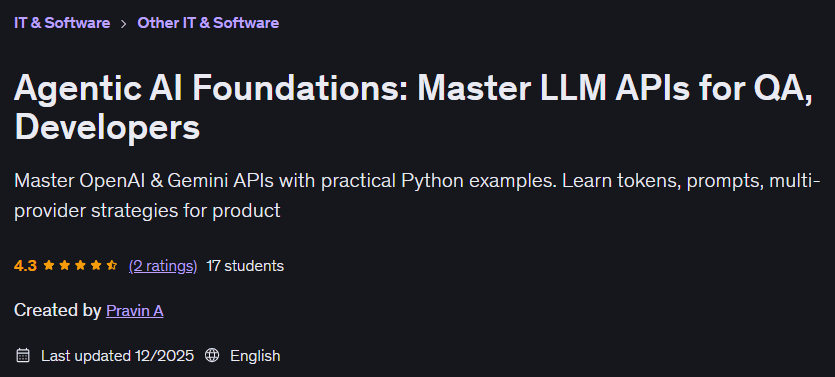The width and height of the screenshot is (835, 377).
Task: Click the Agentic AI Foundations course title
Action: point(413,108)
